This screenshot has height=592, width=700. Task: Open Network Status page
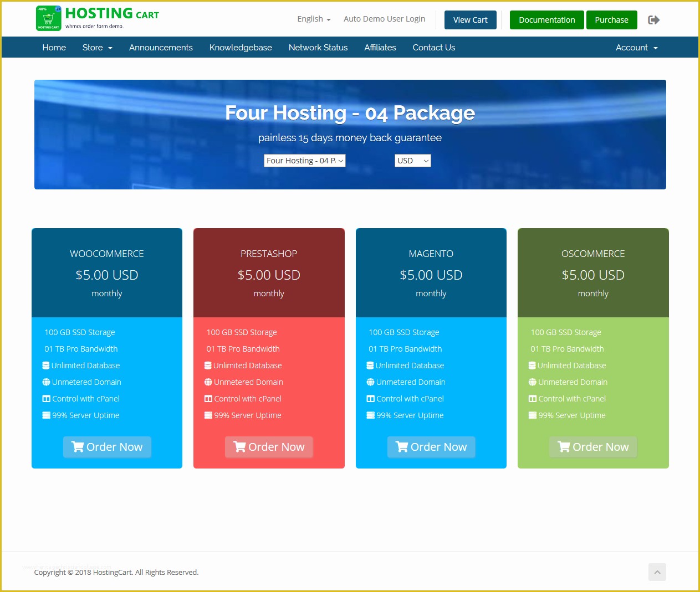click(x=318, y=48)
